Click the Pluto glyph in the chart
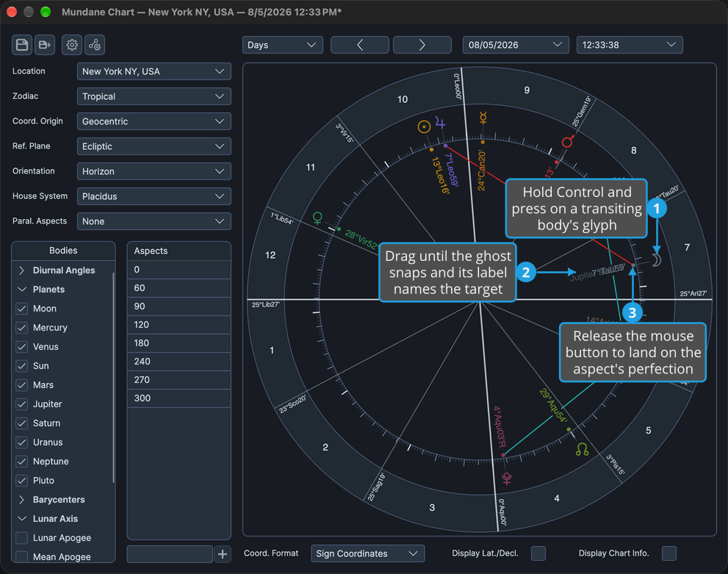Image resolution: width=728 pixels, height=574 pixels. (x=507, y=478)
